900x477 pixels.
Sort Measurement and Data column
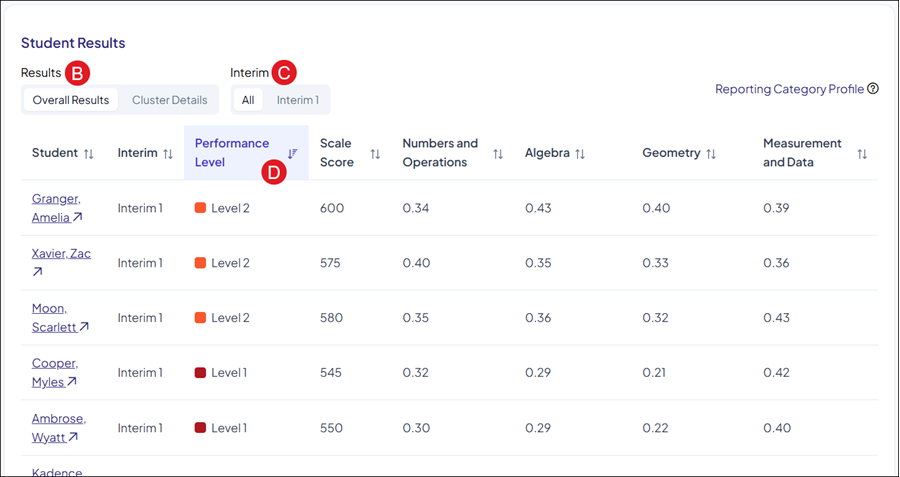coord(862,153)
